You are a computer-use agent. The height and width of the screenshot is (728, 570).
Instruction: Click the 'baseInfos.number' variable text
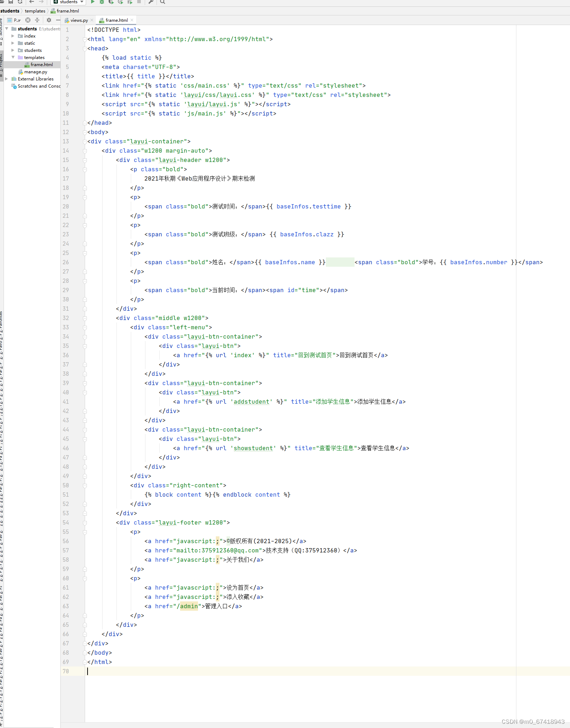pyautogui.click(x=479, y=262)
